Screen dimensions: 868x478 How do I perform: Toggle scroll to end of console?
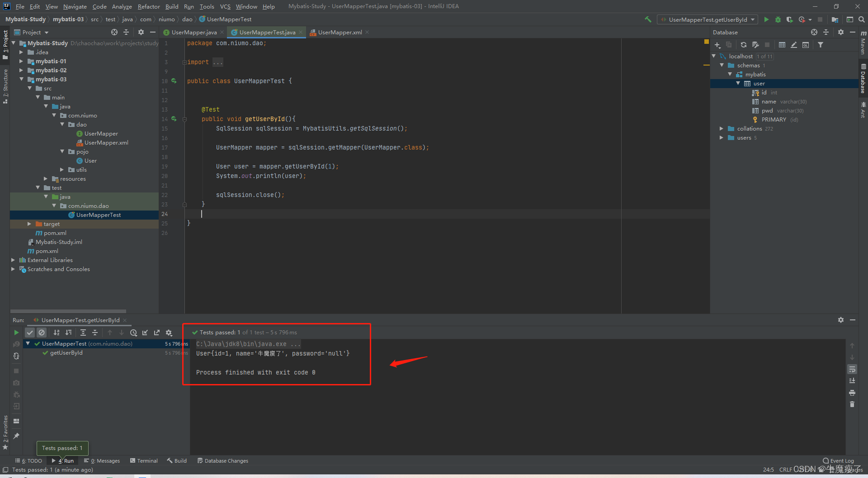click(x=852, y=381)
